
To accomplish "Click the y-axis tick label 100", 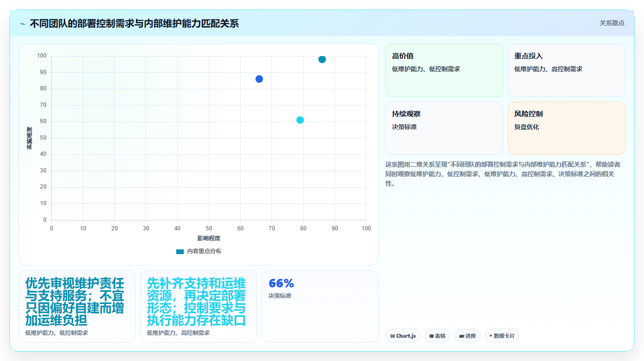I will (x=42, y=56).
